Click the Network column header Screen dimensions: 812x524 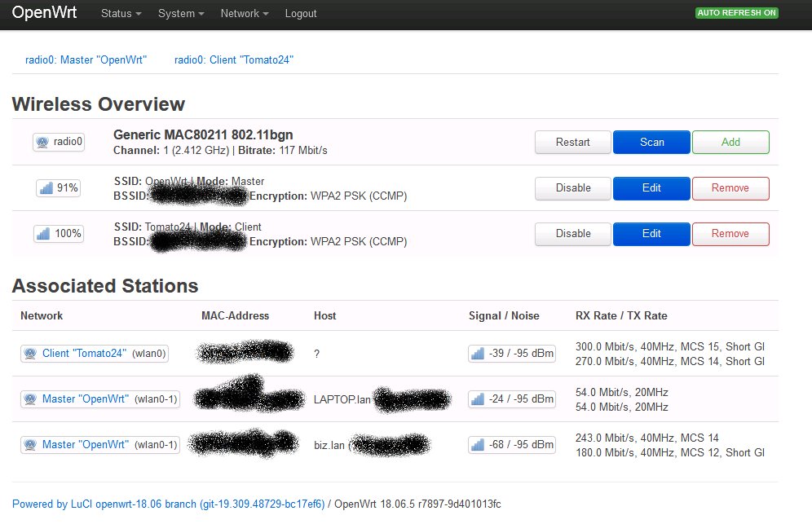coord(42,315)
